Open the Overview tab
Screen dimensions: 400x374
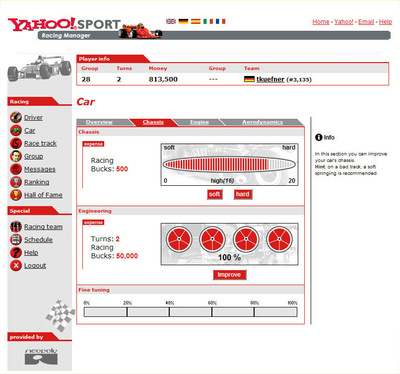(99, 122)
